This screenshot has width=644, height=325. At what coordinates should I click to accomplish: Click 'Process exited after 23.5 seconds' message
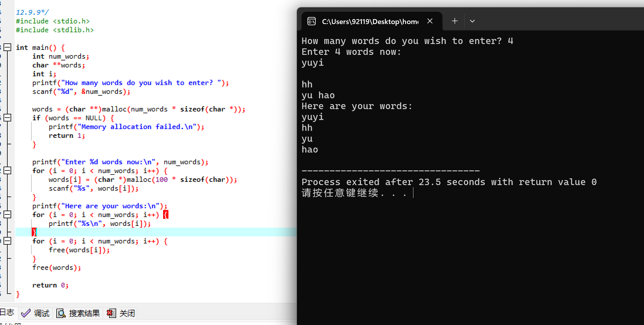[449, 182]
